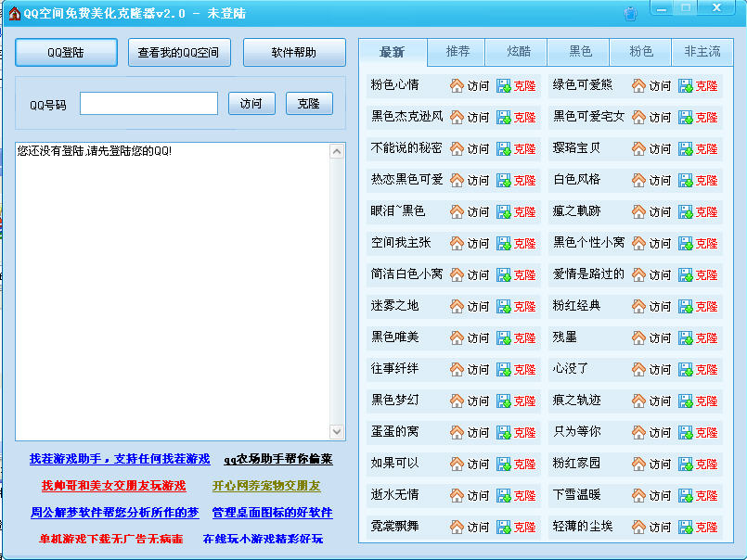Screen dimensions: 747x560
Task: Open link 找帅哥和美女交朋友玩游戏
Action: pos(114,486)
